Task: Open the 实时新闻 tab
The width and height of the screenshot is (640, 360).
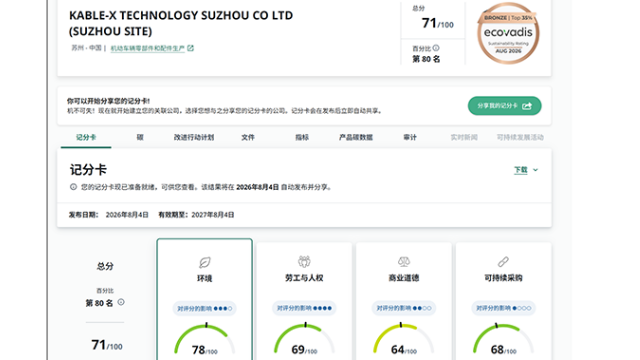Action: tap(464, 137)
